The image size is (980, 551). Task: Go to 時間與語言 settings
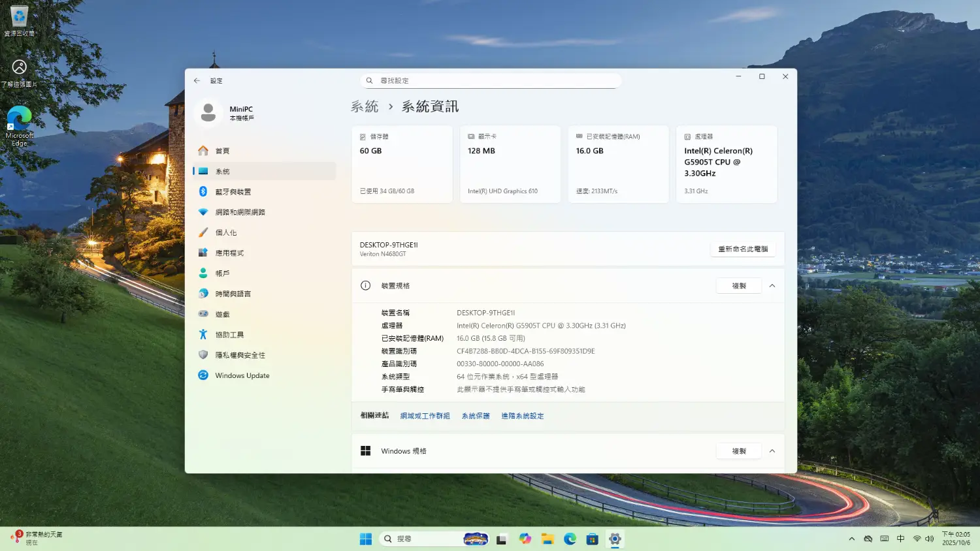233,294
